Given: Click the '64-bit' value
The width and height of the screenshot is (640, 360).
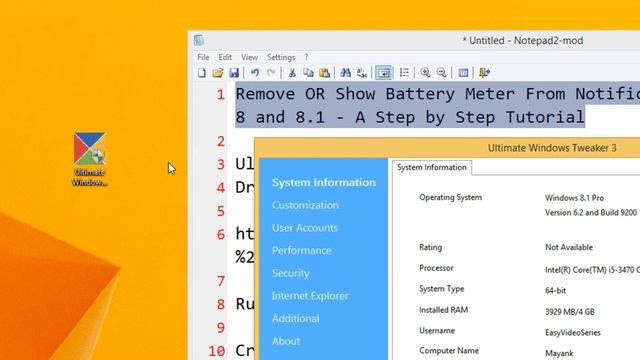Looking at the screenshot, I should coord(555,291).
